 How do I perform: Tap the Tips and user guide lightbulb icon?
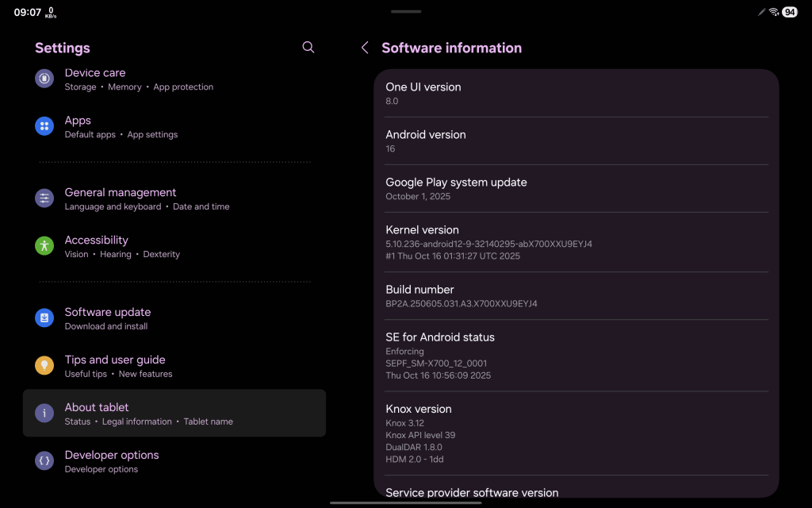tap(44, 366)
